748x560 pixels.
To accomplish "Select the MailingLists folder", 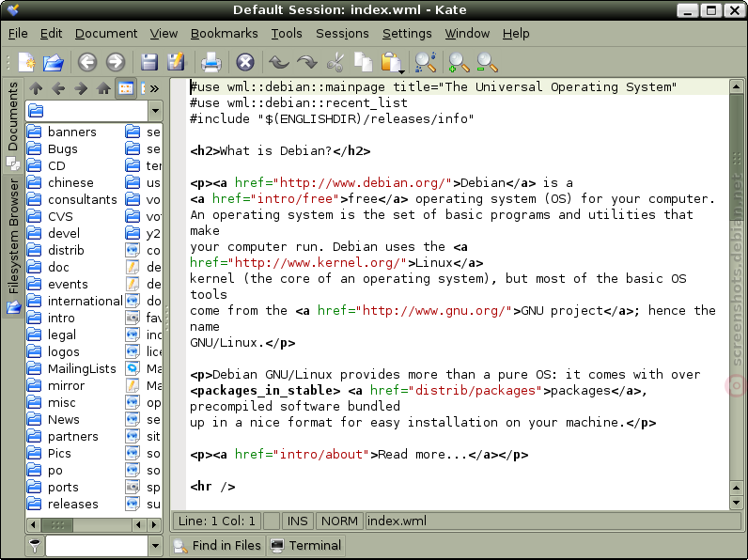I will pos(71,368).
